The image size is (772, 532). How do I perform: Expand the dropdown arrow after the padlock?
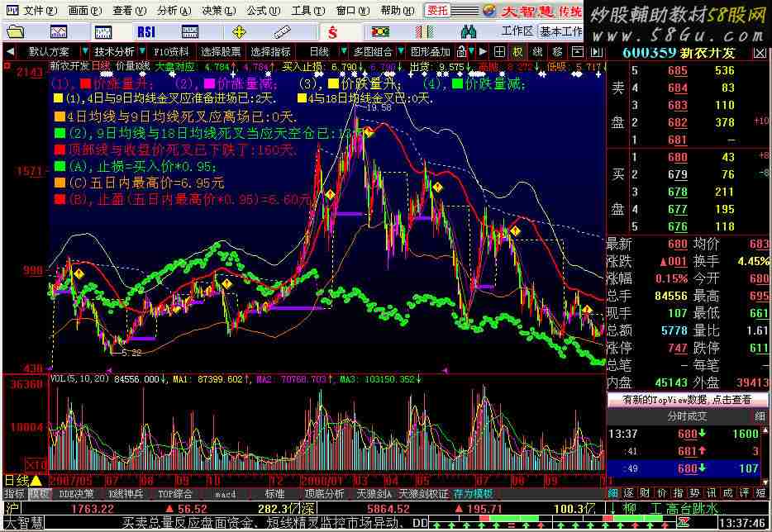click(472, 52)
